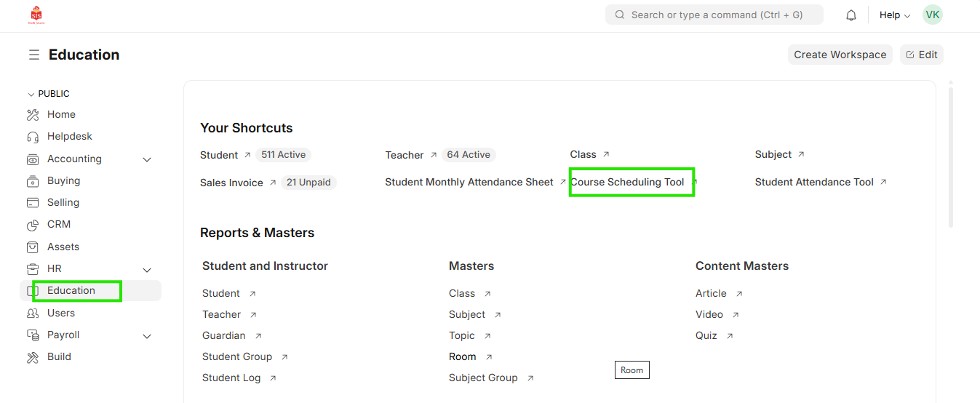Expand the Accounting sidebar section
The image size is (980, 403).
tap(147, 159)
